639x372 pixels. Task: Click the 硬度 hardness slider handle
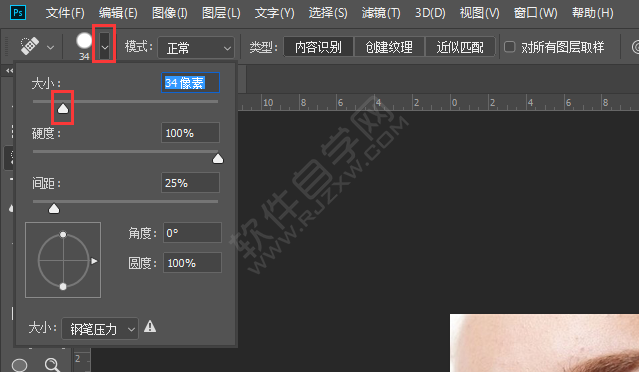[218, 158]
